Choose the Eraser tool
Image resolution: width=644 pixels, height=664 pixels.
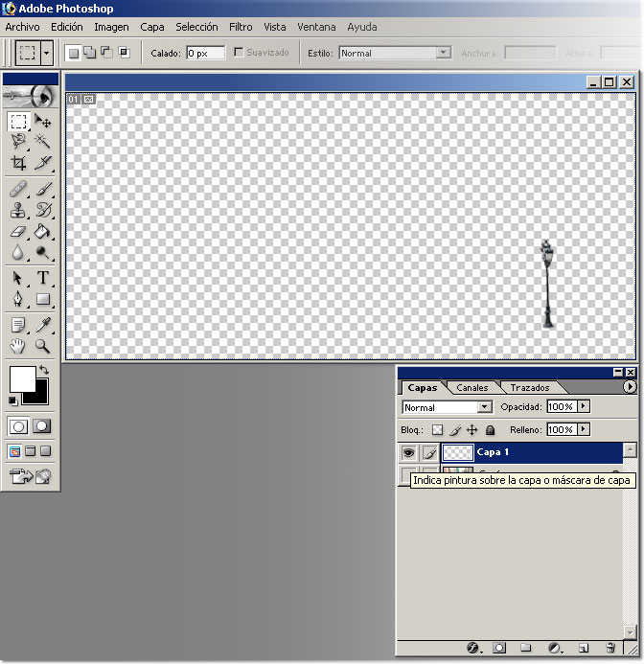(18, 232)
